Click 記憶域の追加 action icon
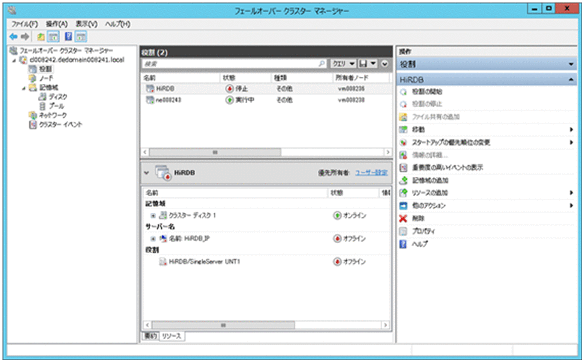 403,181
